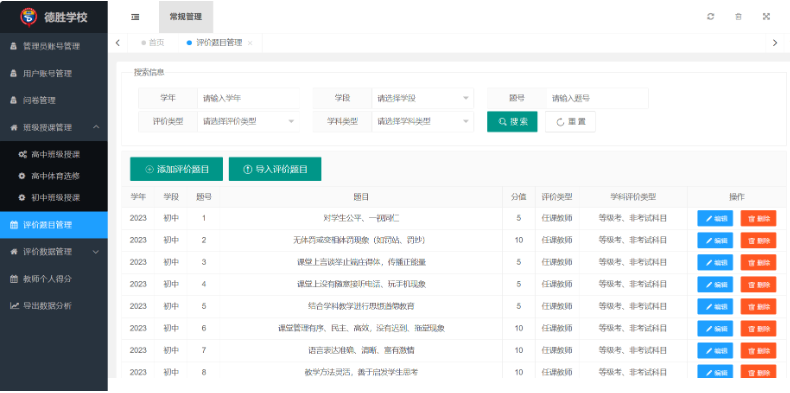The image size is (790, 393).
Task: Collapse the 班级授课管理 sidebar group
Action: (54, 127)
